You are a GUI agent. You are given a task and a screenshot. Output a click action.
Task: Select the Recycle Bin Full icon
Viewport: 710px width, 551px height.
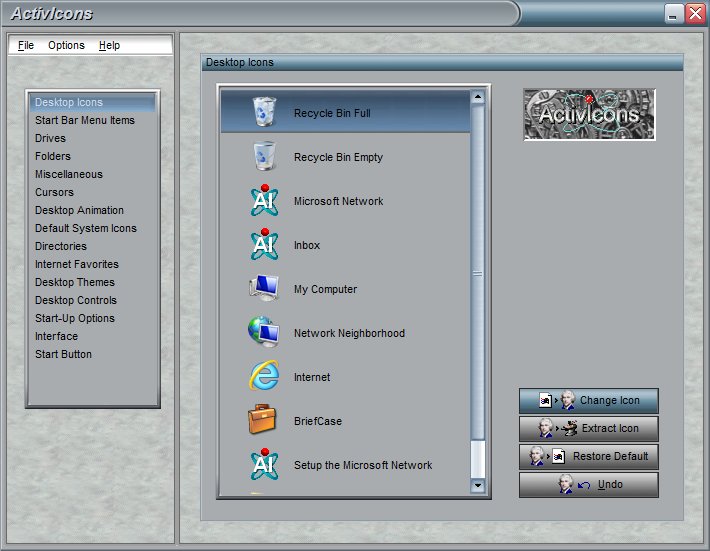pyautogui.click(x=264, y=112)
